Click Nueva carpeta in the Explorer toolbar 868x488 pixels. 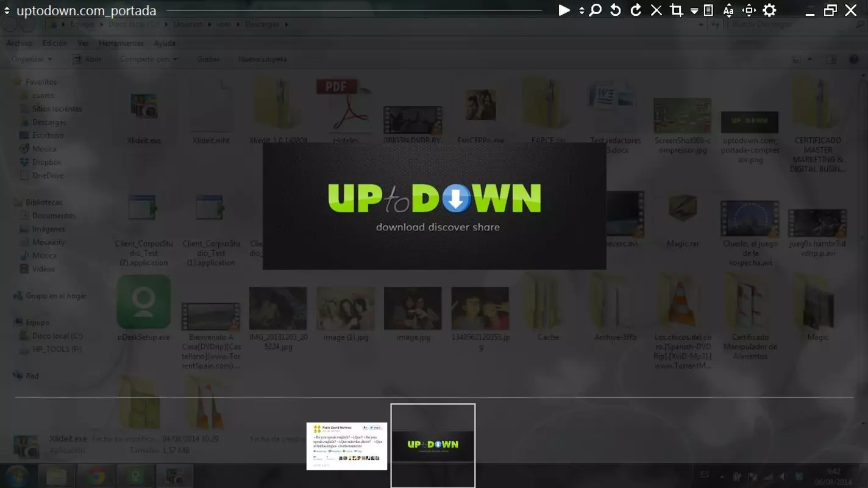[262, 59]
